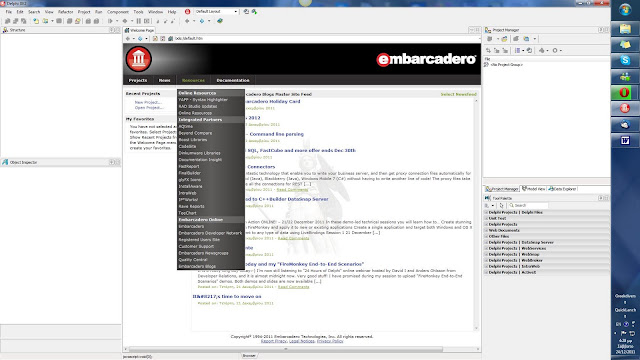Open the Refactor menu
The image size is (640, 360).
pos(65,12)
